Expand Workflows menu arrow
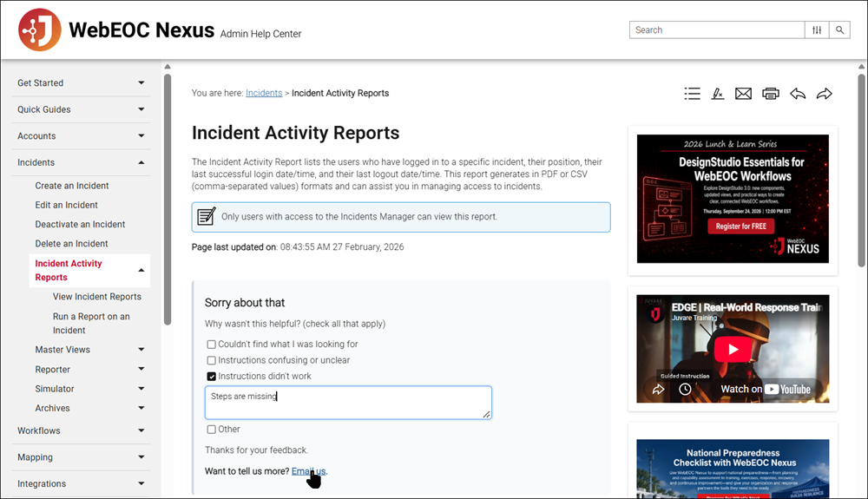 141,430
